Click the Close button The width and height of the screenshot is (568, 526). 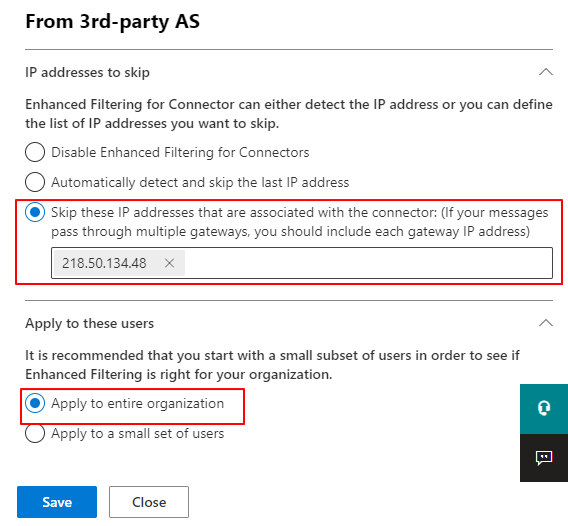pyautogui.click(x=149, y=502)
